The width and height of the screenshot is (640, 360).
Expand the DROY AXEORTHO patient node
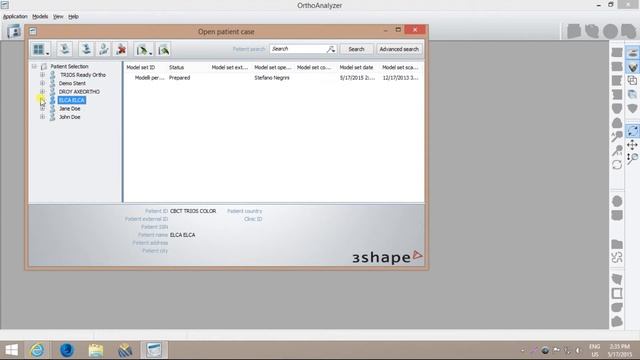[x=42, y=91]
